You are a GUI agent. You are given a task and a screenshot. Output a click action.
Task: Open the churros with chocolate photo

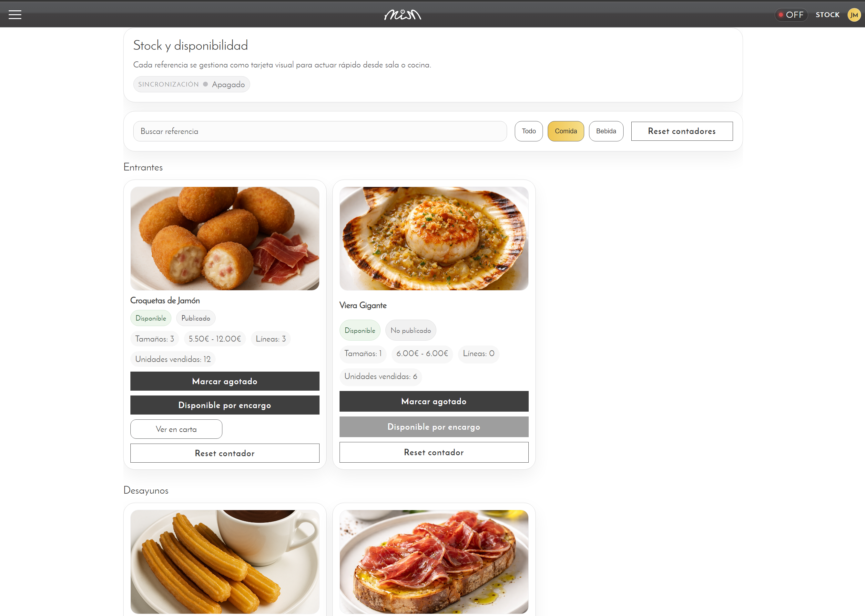tap(225, 562)
